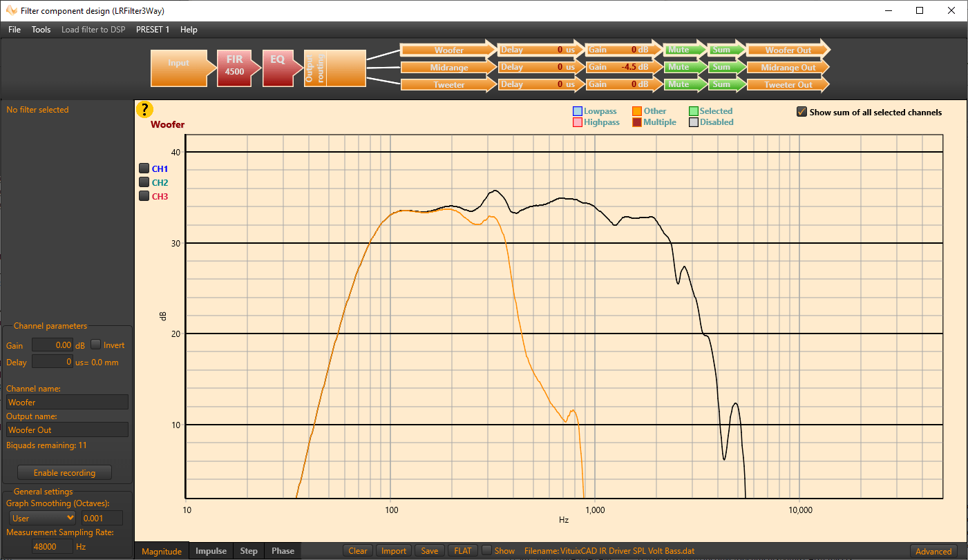Open the Output routing block
Viewport: 968px width, 560px height.
[x=335, y=68]
